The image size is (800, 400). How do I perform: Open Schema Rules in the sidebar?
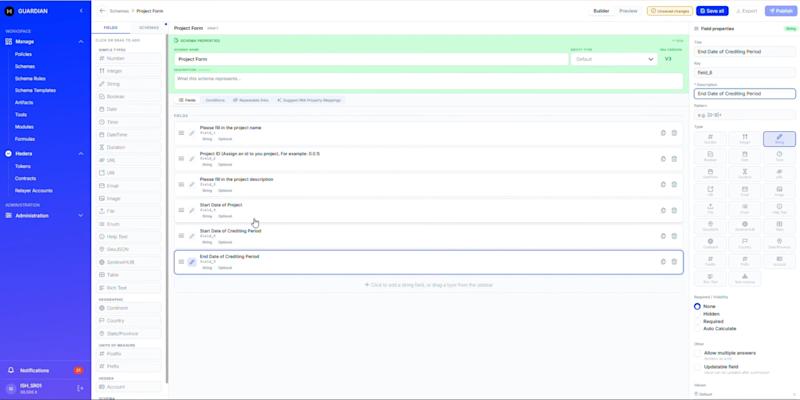30,79
